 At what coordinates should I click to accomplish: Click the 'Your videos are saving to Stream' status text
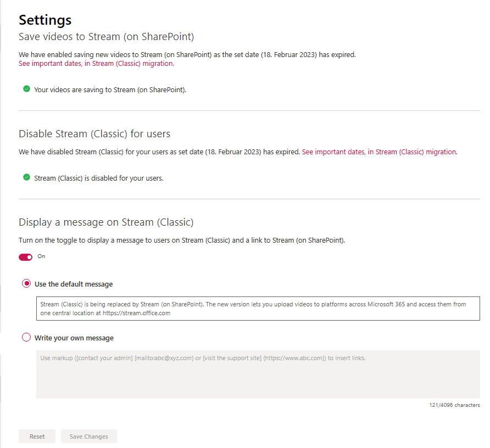tap(110, 89)
